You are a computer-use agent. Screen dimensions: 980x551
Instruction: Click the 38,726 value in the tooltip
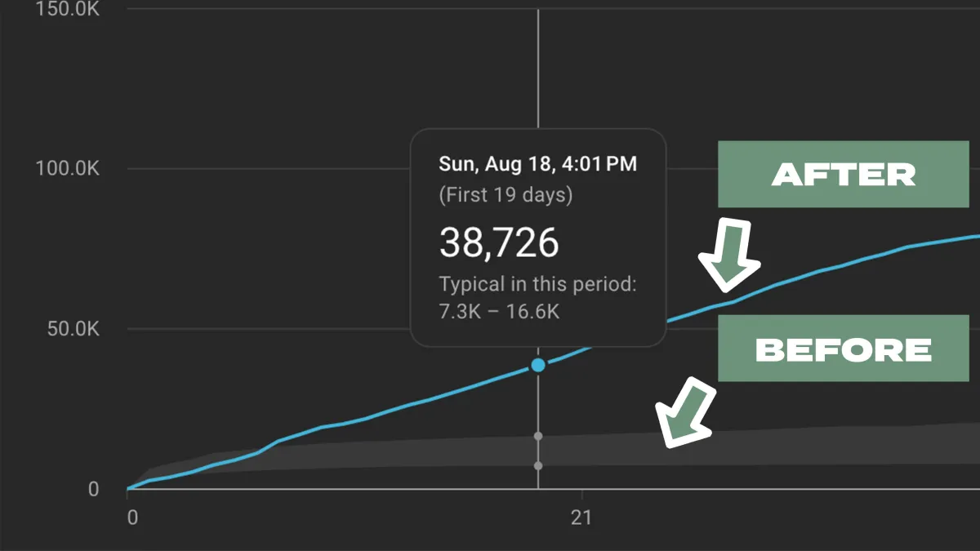click(x=499, y=242)
